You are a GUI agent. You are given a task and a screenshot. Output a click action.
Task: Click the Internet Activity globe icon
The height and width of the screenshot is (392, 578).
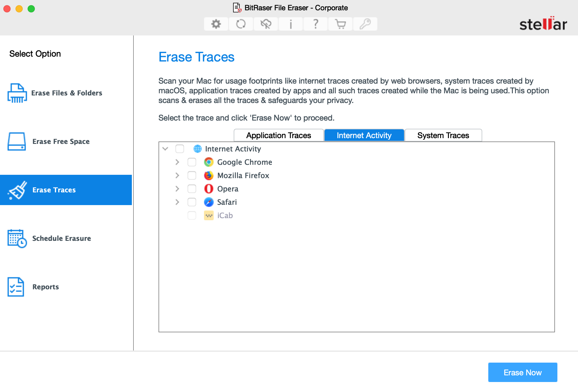(x=198, y=149)
